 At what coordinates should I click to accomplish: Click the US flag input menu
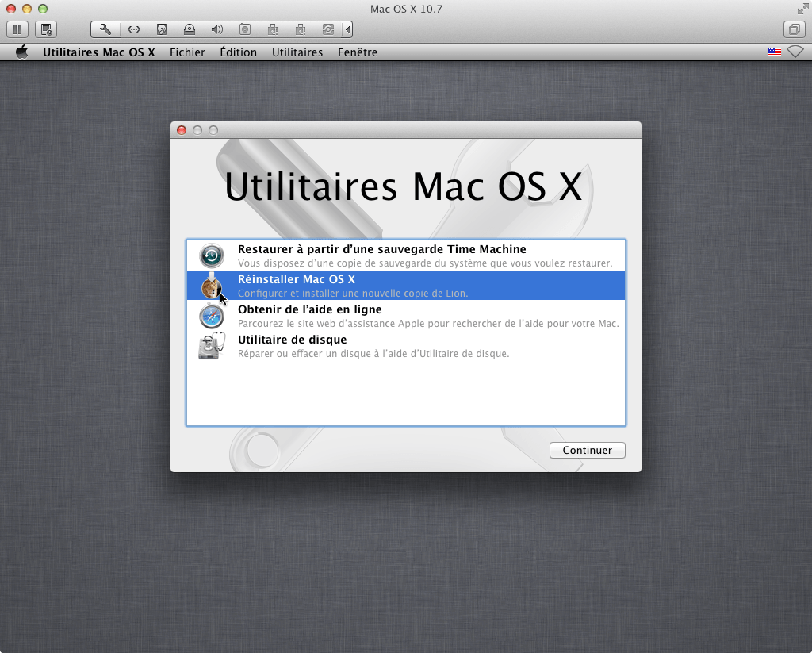click(775, 52)
